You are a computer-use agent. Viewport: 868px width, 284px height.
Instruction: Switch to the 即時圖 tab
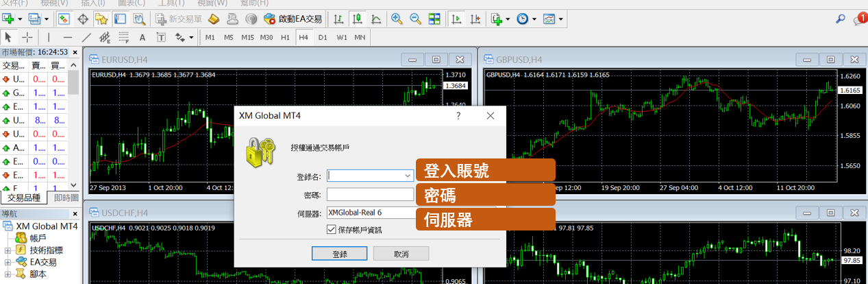pos(65,198)
